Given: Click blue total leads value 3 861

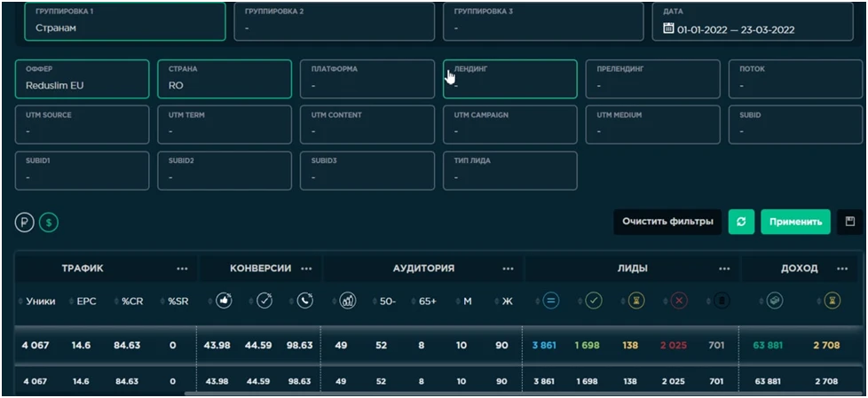Looking at the screenshot, I should 543,346.
